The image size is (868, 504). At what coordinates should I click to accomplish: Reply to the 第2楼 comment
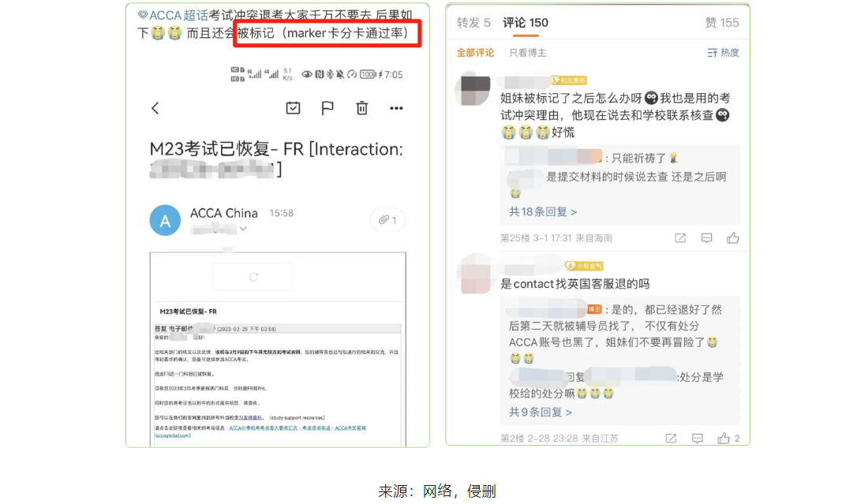698,439
